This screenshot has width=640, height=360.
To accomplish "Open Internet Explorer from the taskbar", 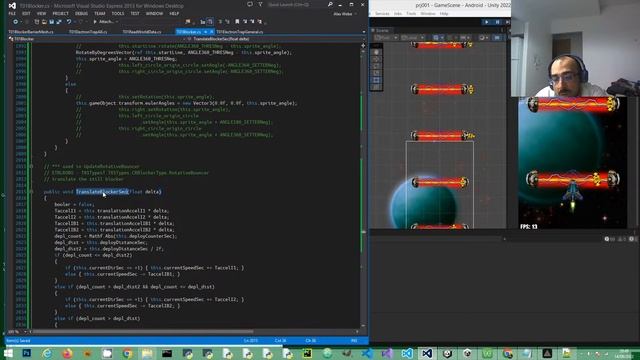I will pyautogui.click(x=47, y=353).
